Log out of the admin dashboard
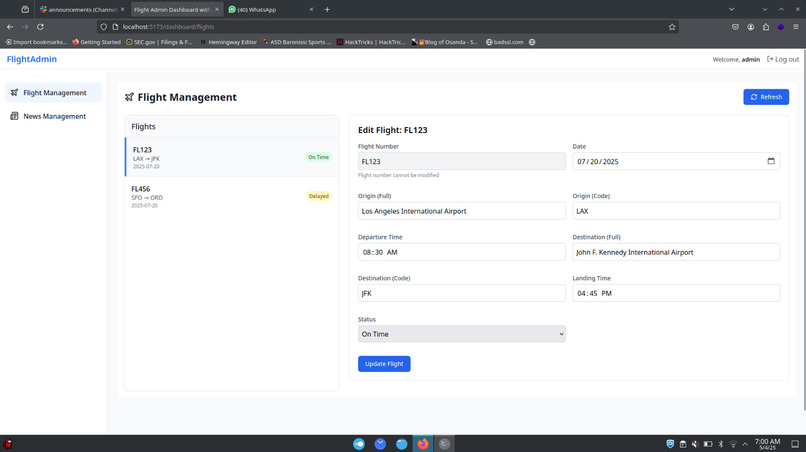 (x=783, y=59)
